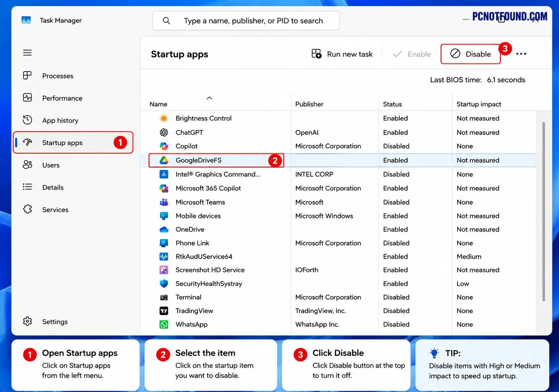Screen dimensions: 559x392
Task: Click the WhatsApp Inc. publisher cell
Action: pos(317,324)
